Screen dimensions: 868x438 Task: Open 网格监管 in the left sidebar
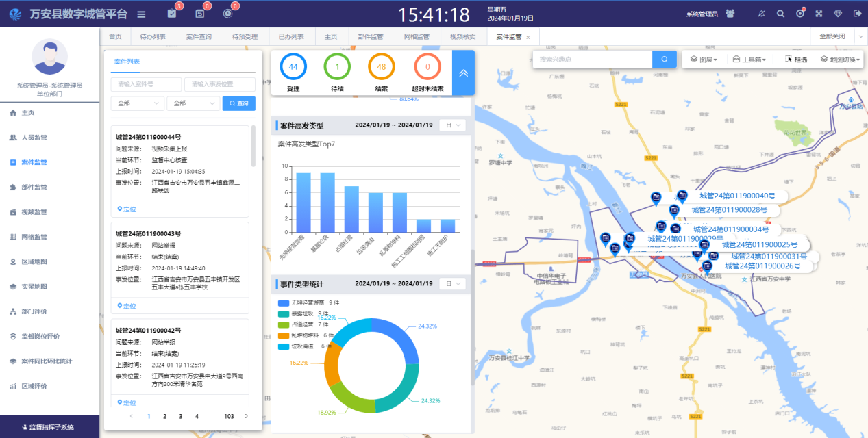34,237
